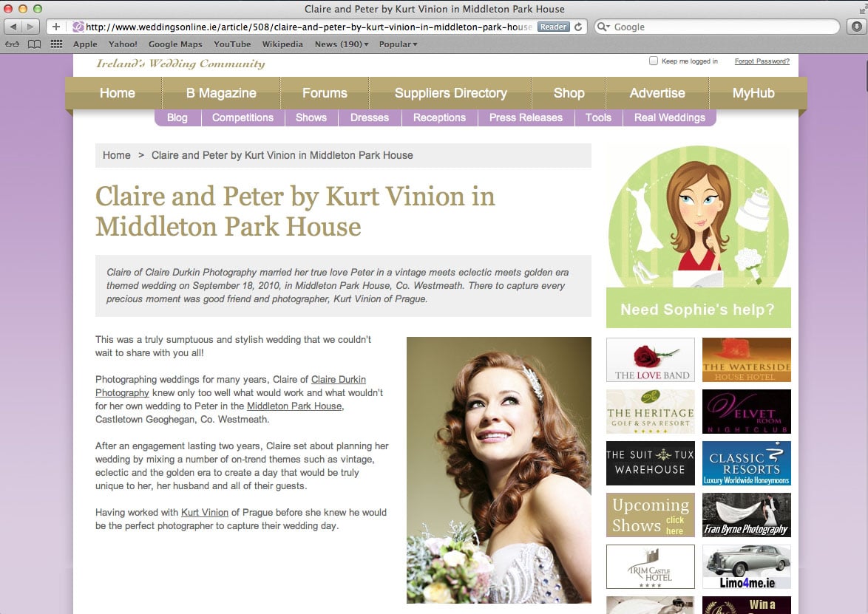Add bookmark with the plus button
Screen dimensions: 868x614
tap(56, 27)
